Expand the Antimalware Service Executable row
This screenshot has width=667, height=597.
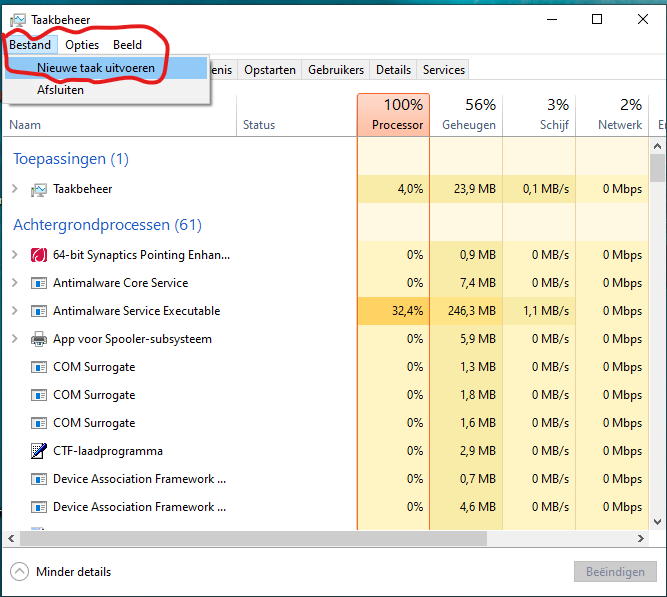click(14, 311)
